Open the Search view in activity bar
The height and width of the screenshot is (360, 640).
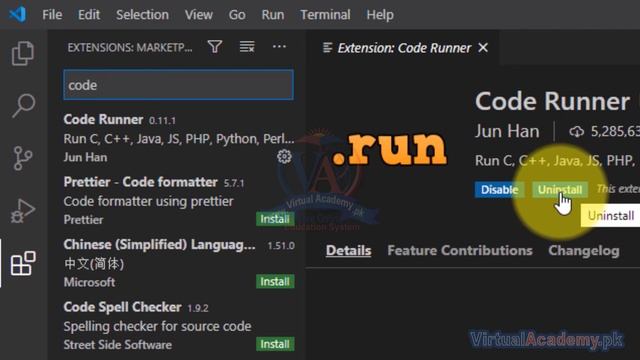23,105
